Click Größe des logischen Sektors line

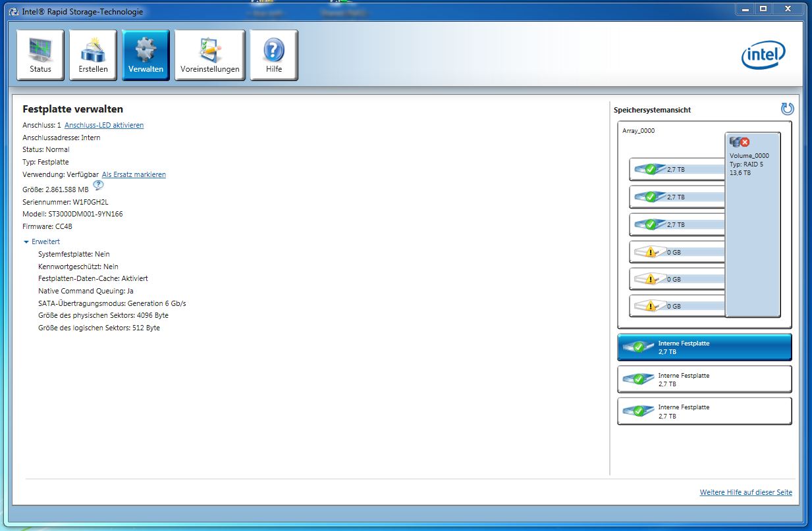tap(99, 328)
